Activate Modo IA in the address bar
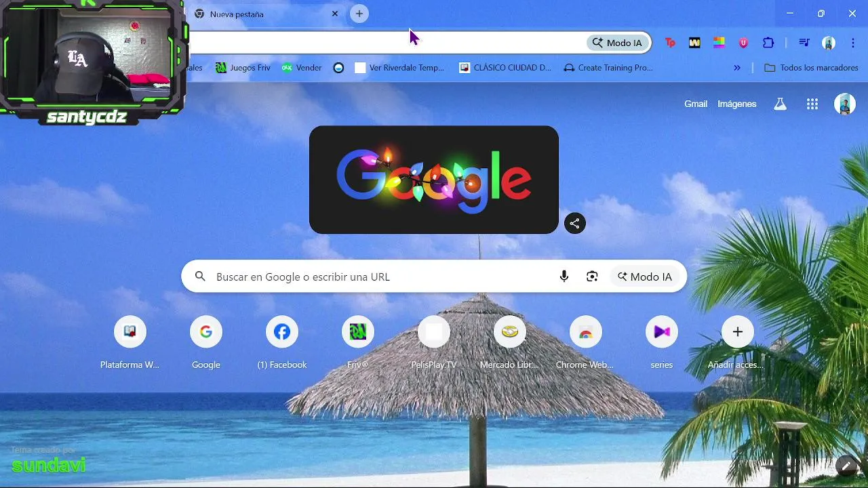The width and height of the screenshot is (868, 488). (617, 43)
